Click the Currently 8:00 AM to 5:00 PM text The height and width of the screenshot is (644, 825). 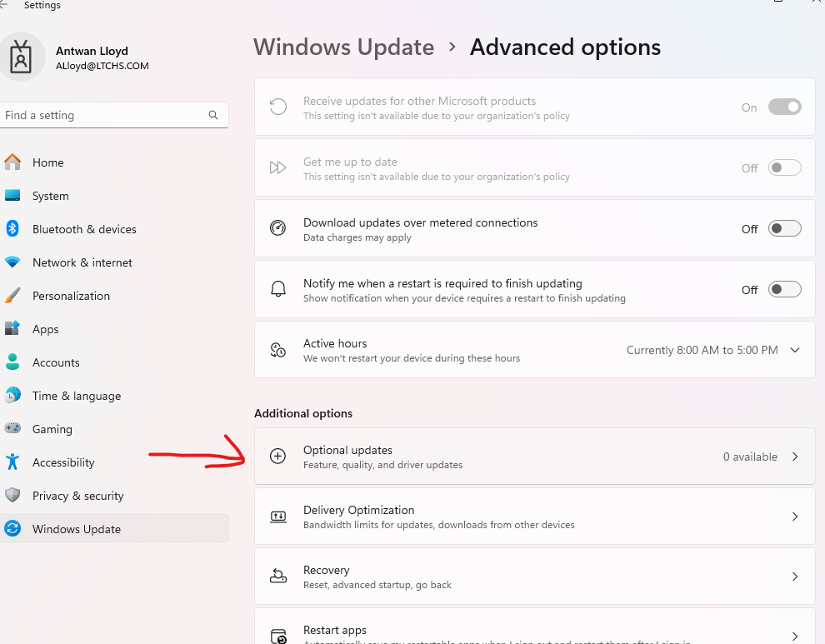[702, 350]
